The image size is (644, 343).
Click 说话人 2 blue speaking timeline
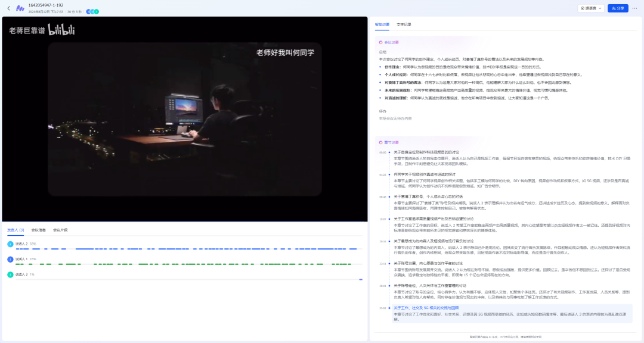189,249
